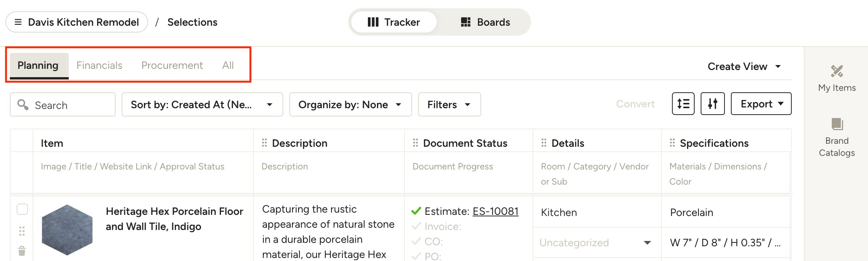Open the Brand Catalogs icon
This screenshot has height=261, width=868.
coord(837,124)
